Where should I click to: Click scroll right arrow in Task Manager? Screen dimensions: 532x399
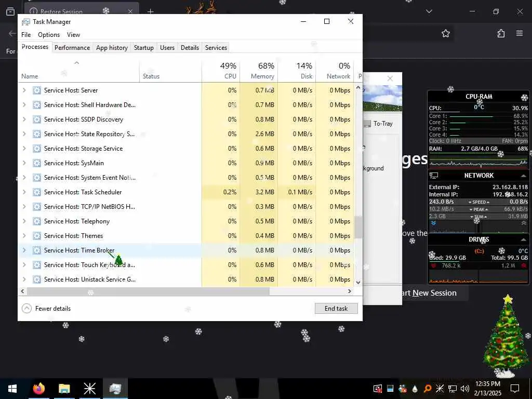coord(350,291)
